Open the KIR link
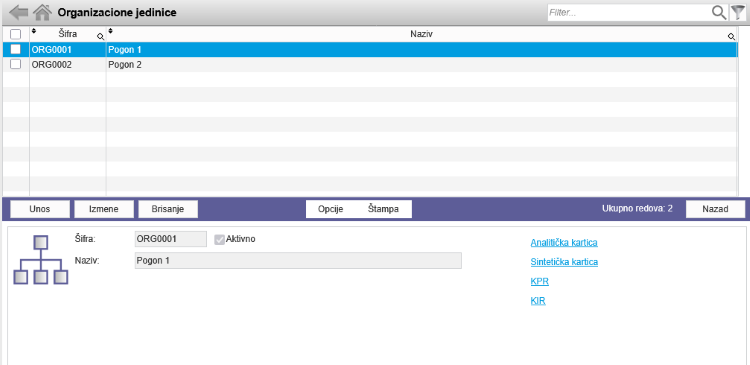Screen dimensions: 750x365 coord(538,301)
